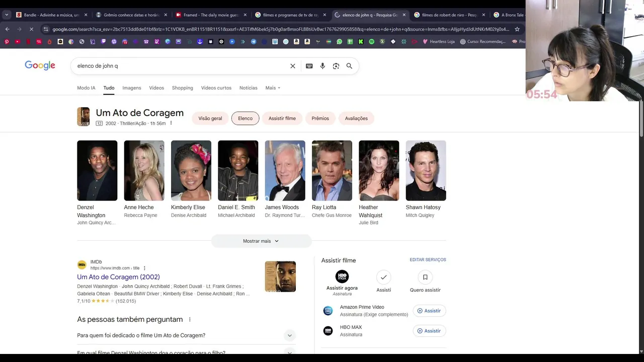Viewport: 644px width, 362px height.
Task: Switch to the Imagens tab
Action: coord(132,88)
